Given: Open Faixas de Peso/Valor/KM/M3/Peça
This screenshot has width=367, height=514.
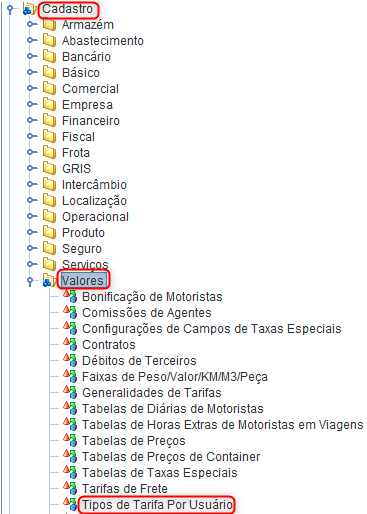Looking at the screenshot, I should point(175,377).
